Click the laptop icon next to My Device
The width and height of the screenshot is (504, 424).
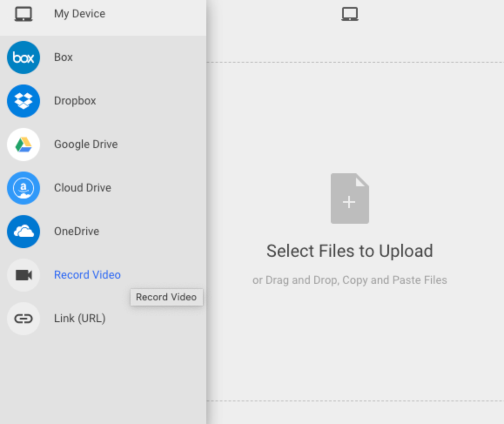click(x=24, y=13)
